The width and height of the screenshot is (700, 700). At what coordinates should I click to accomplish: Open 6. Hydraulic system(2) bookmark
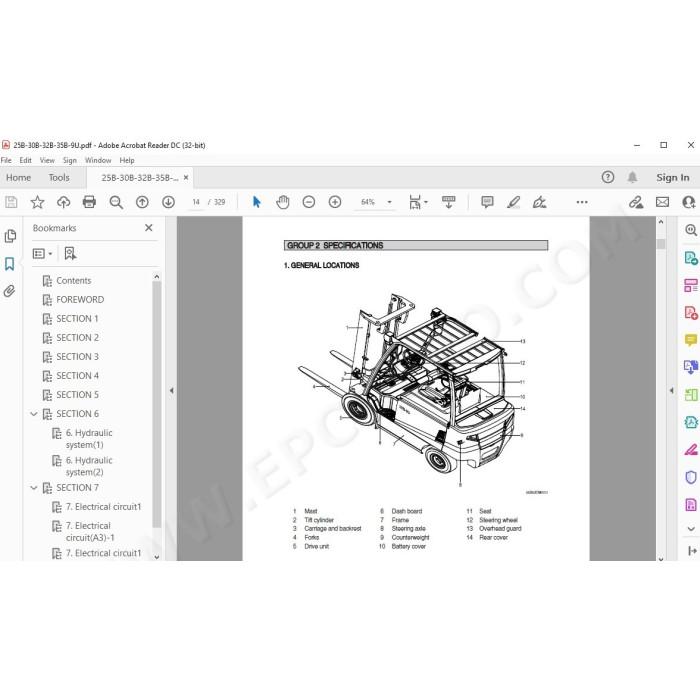(89, 466)
